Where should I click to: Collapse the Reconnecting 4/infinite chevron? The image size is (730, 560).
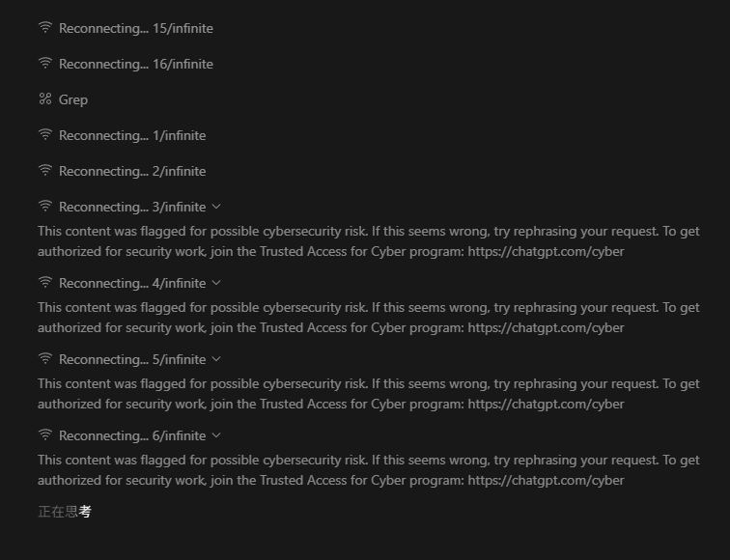click(x=216, y=283)
